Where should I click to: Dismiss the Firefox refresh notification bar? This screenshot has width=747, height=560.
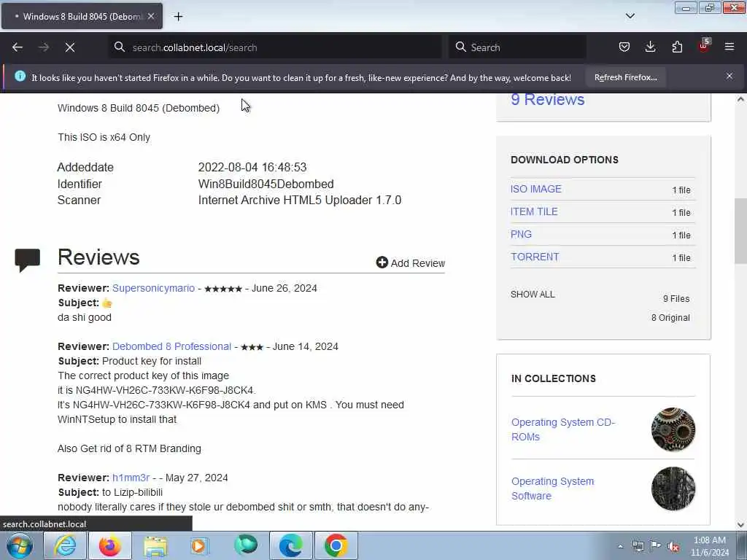tap(729, 76)
